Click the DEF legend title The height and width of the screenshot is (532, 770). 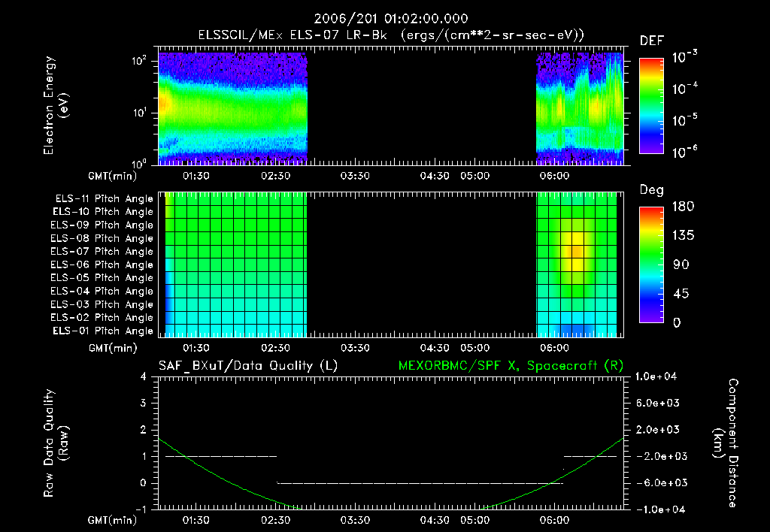(652, 41)
